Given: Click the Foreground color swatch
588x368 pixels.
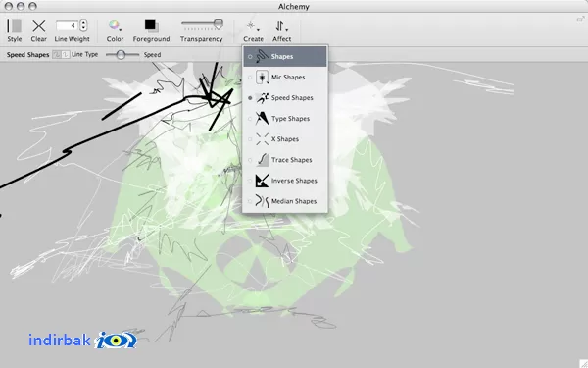Looking at the screenshot, I should pyautogui.click(x=151, y=26).
